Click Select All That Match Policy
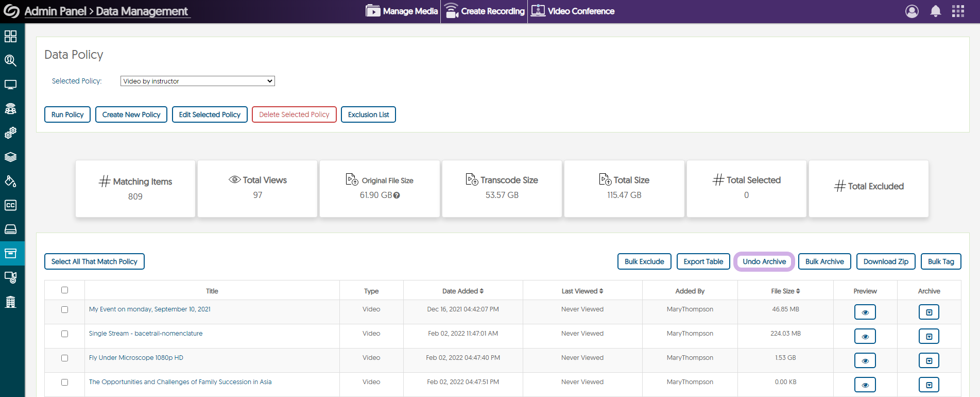980x397 pixels. coord(94,261)
